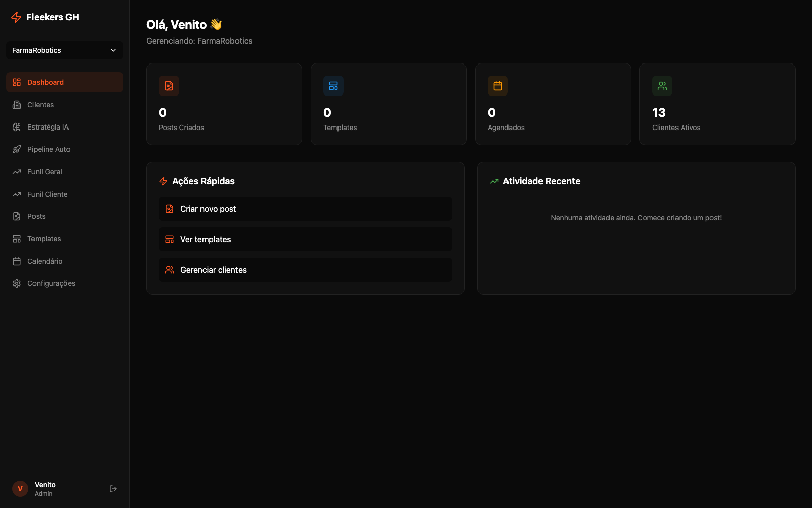Click the Dashboard grid icon in sidebar
Image resolution: width=812 pixels, height=508 pixels.
click(x=17, y=82)
